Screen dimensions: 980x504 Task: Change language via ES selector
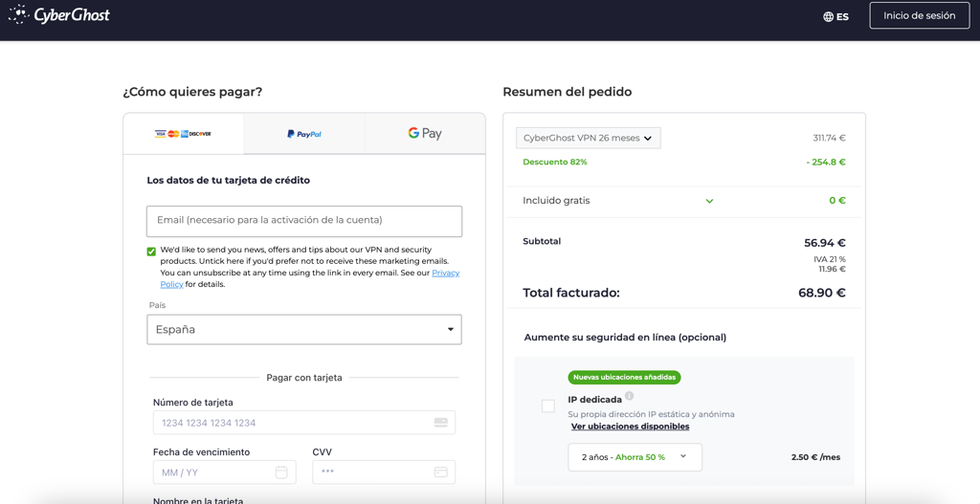tap(835, 17)
